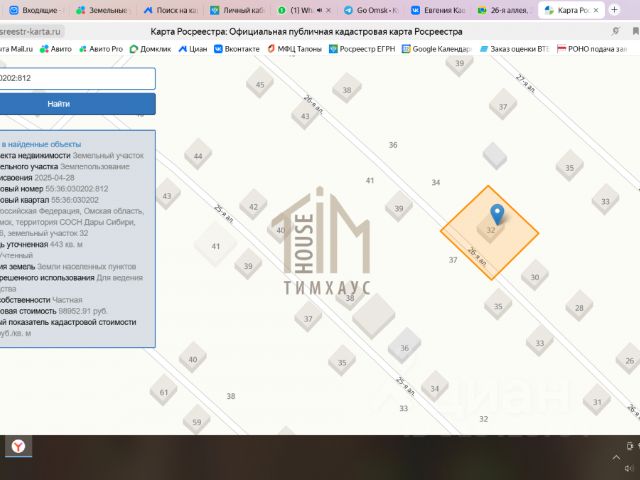Image resolution: width=640 pixels, height=480 pixels.
Task: Open the Домклик bookmark
Action: tap(150, 49)
